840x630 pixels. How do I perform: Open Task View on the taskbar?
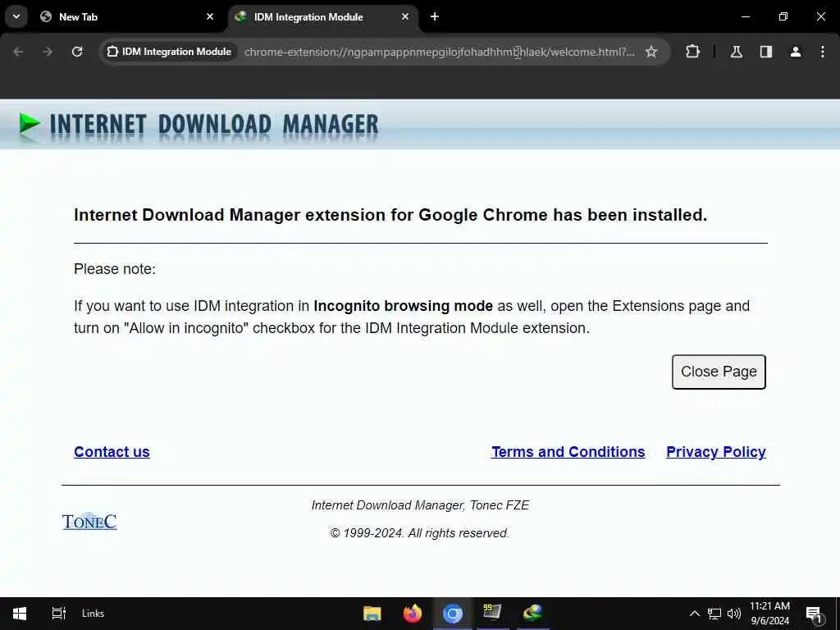coord(58,614)
